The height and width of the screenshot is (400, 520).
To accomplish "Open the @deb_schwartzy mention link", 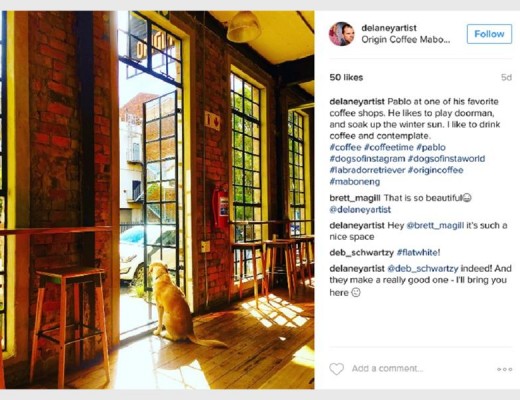I will tap(423, 268).
